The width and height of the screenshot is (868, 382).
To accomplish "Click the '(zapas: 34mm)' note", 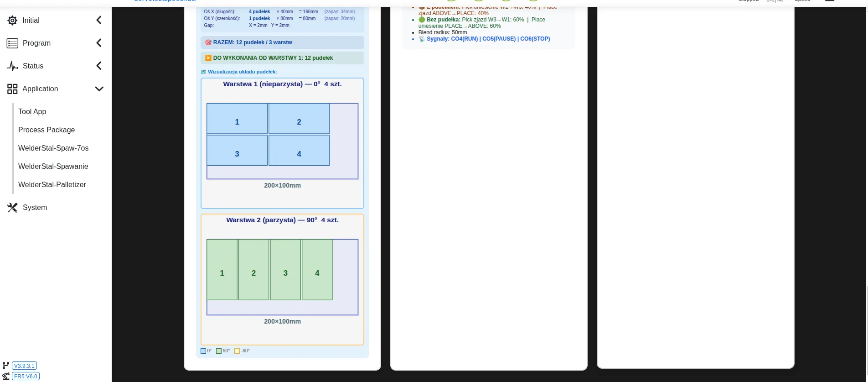I will [340, 12].
